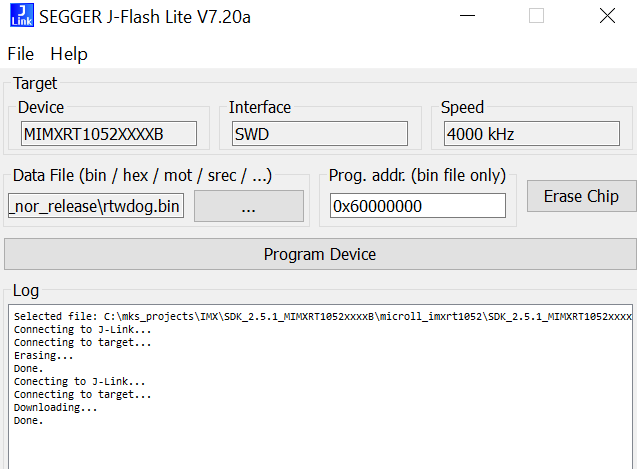Click the J-Link application icon in title bar
The image size is (637, 469).
point(22,15)
